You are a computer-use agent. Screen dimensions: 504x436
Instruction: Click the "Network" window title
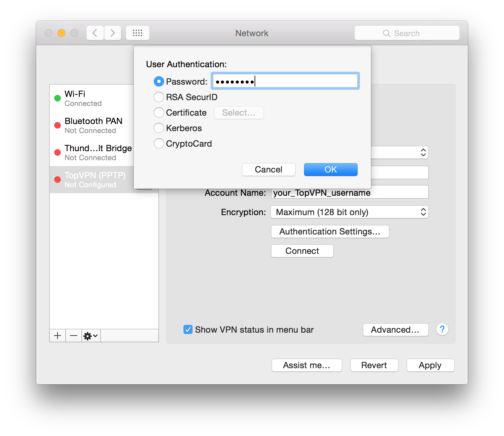click(x=252, y=33)
